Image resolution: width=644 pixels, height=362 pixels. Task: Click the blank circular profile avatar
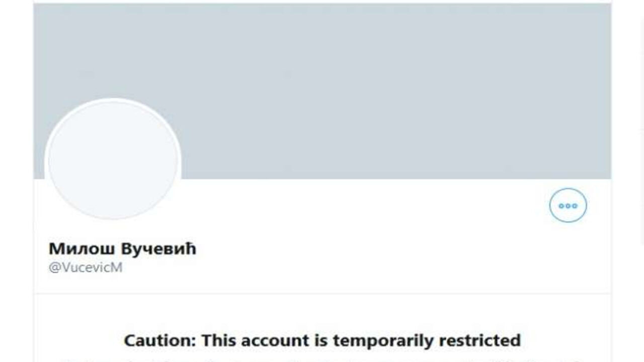pos(113,159)
